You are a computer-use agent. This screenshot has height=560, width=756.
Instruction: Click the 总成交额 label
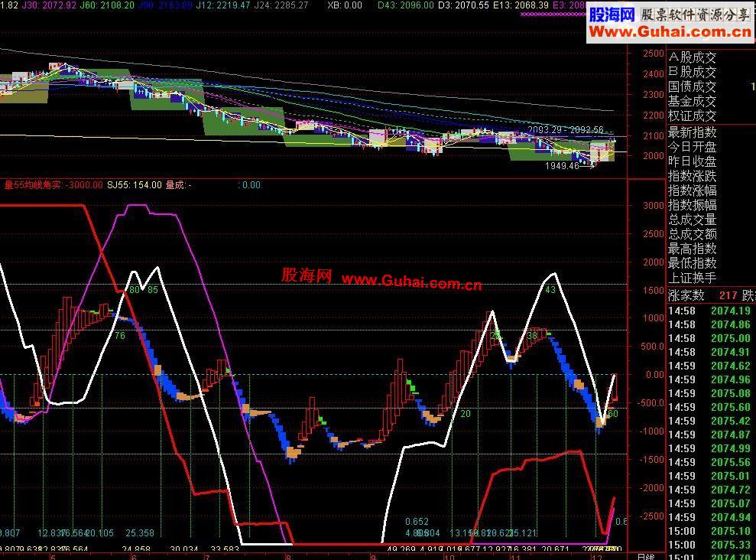click(x=693, y=234)
